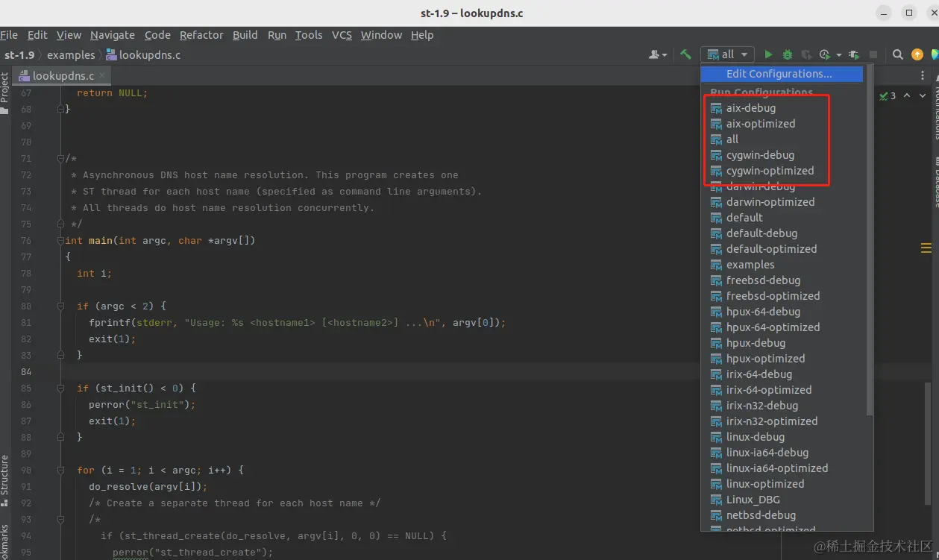Choose Edit Configurations… in the dropdown
Viewport: 939px width, 560px height.
[782, 74]
